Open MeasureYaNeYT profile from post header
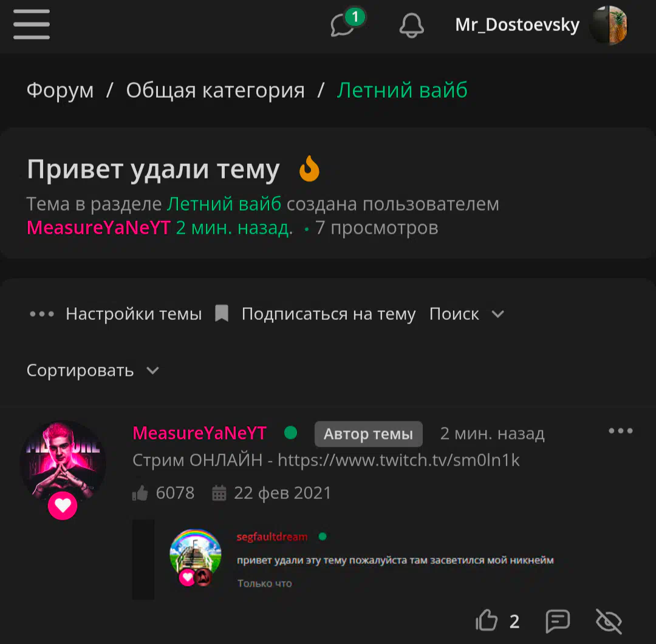This screenshot has width=656, height=644. click(200, 433)
